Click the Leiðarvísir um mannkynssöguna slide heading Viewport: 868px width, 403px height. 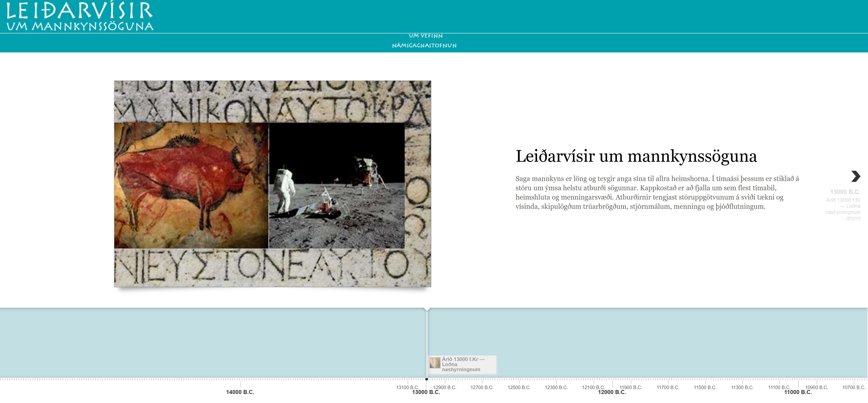636,156
